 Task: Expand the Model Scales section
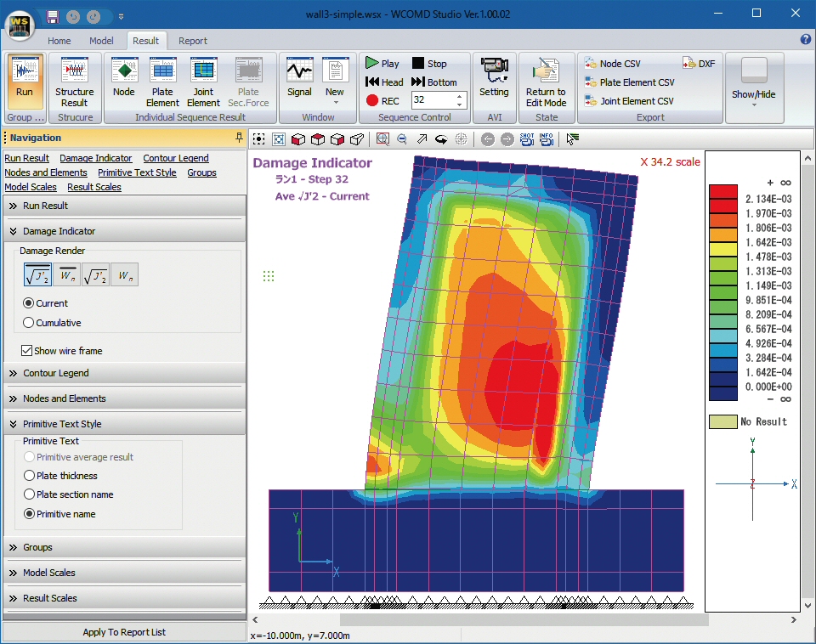(x=49, y=573)
